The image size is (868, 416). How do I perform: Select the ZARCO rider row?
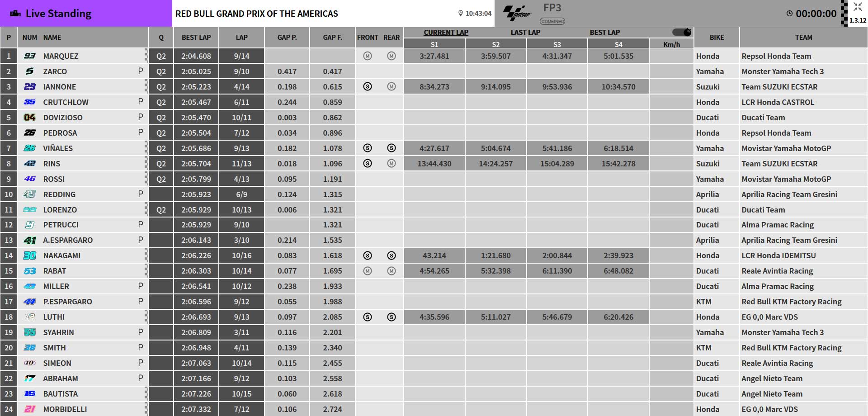pos(434,71)
